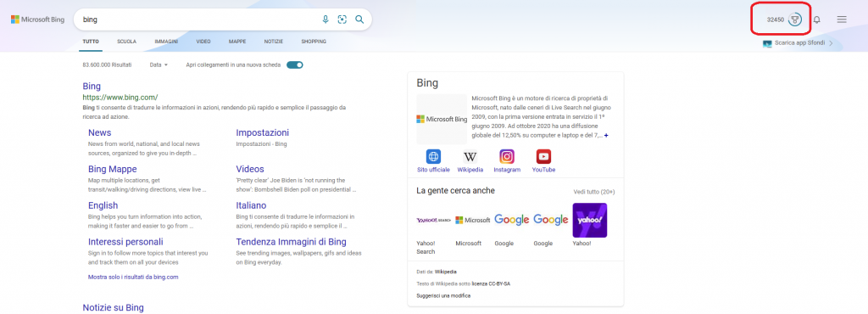Open notifications bell icon
This screenshot has width=868, height=314.
pyautogui.click(x=816, y=20)
